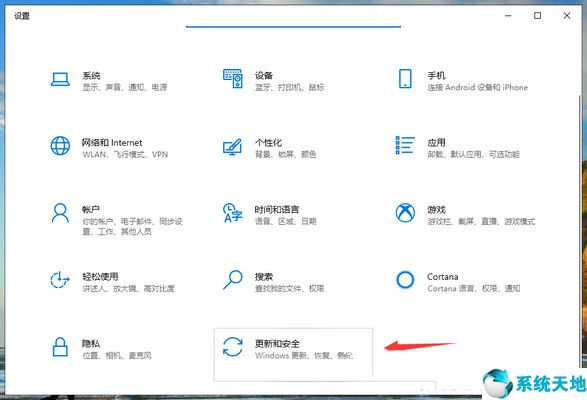Click the 手机 category title
The height and width of the screenshot is (400, 587).
tap(436, 76)
